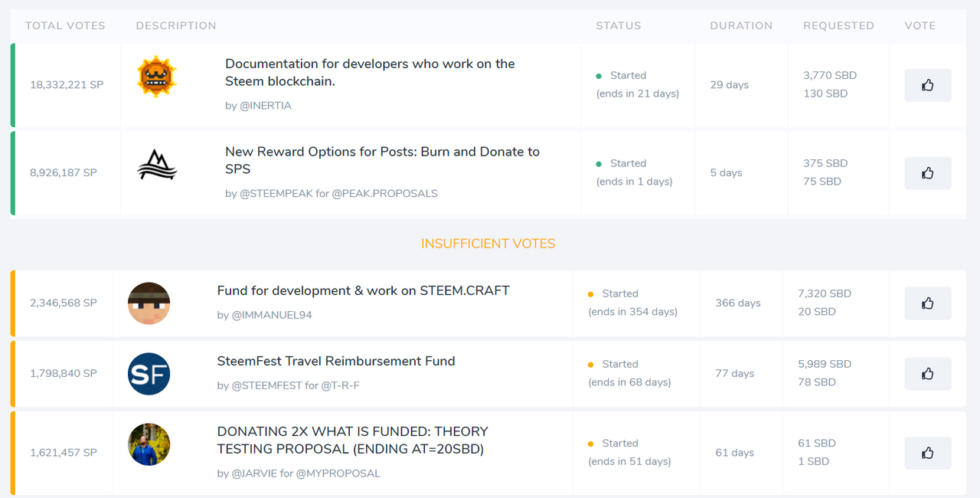Vote for SteemFest Travel Reimbursement Fund
Screen dimensions: 980x498
[x=927, y=374]
